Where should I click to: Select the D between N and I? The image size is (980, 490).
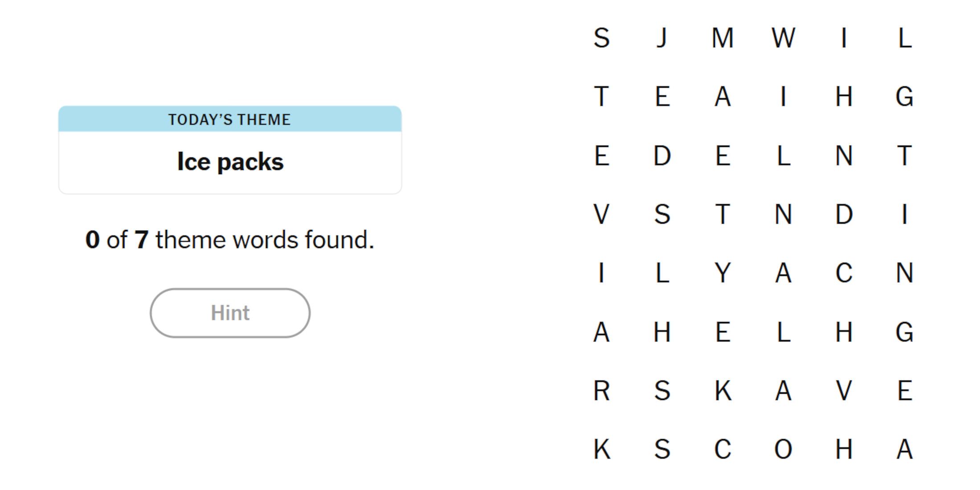tap(844, 214)
